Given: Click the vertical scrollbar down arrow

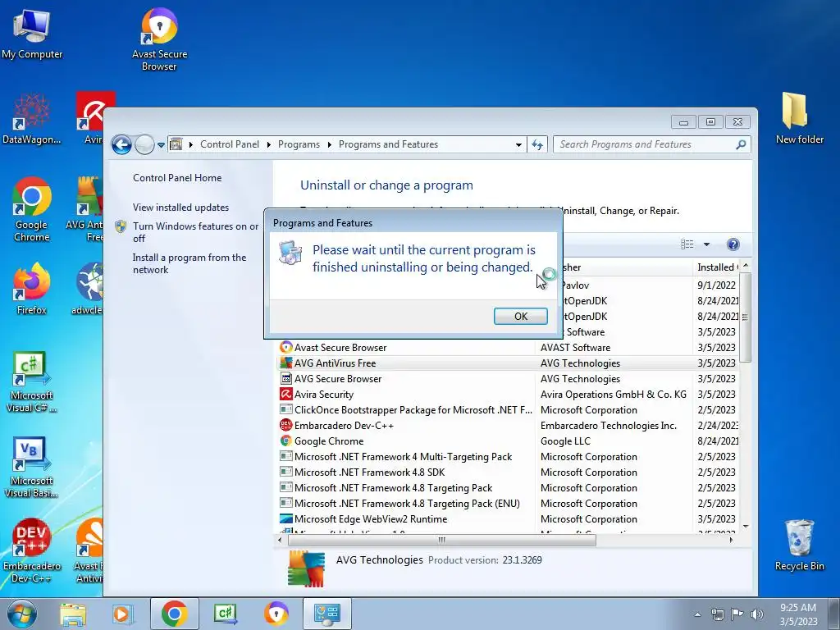Looking at the screenshot, I should [x=745, y=527].
